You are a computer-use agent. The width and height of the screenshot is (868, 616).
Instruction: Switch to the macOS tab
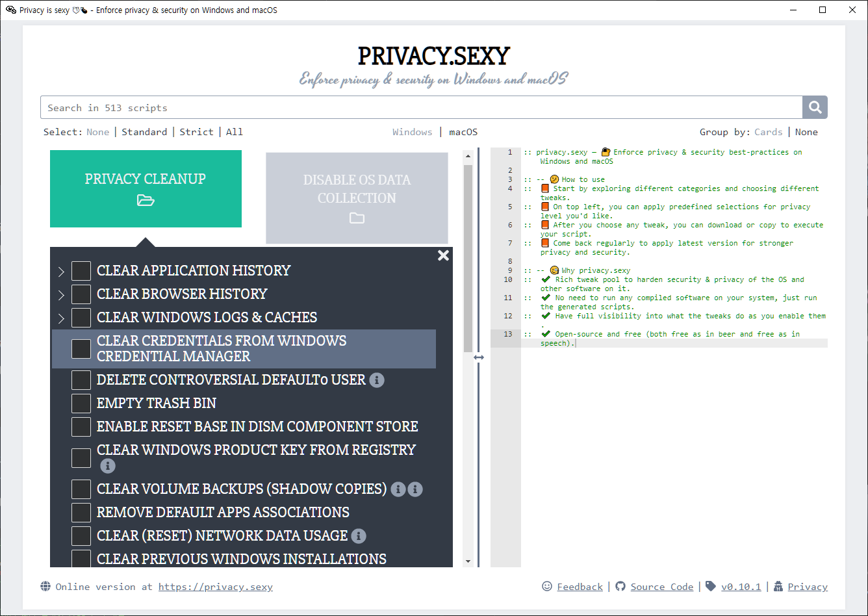[463, 132]
